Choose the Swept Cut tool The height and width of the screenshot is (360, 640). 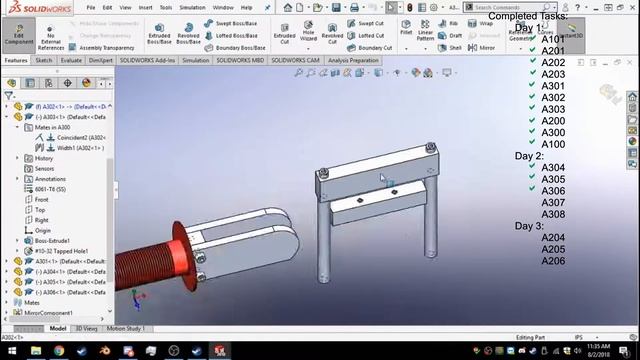point(366,23)
